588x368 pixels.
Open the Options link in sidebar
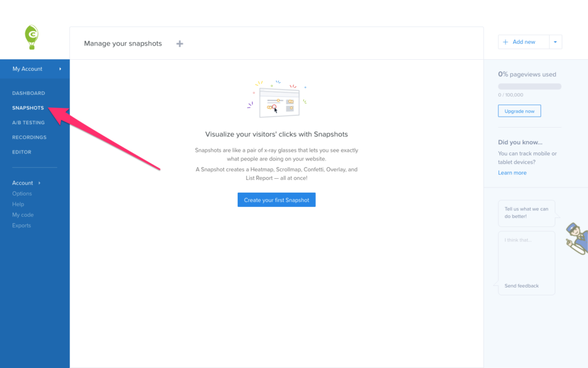tap(22, 194)
